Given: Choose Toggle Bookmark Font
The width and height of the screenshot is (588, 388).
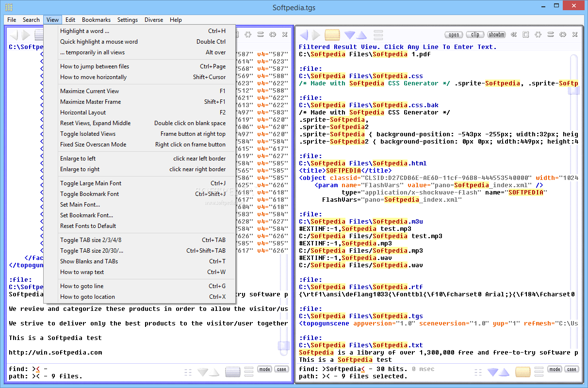Looking at the screenshot, I should point(140,194).
